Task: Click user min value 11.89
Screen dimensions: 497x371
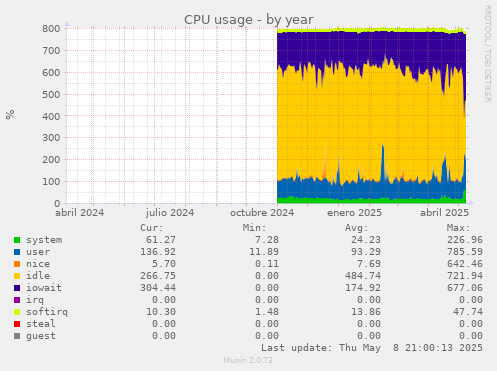Action: 264,252
